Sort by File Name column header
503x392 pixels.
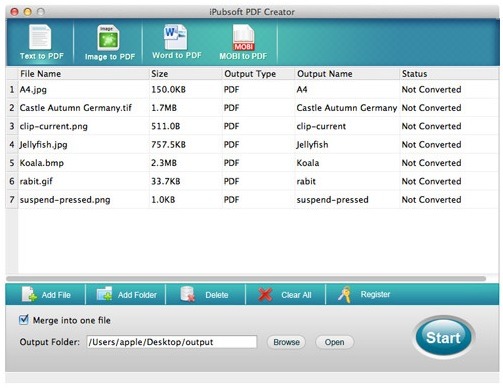pyautogui.click(x=83, y=74)
